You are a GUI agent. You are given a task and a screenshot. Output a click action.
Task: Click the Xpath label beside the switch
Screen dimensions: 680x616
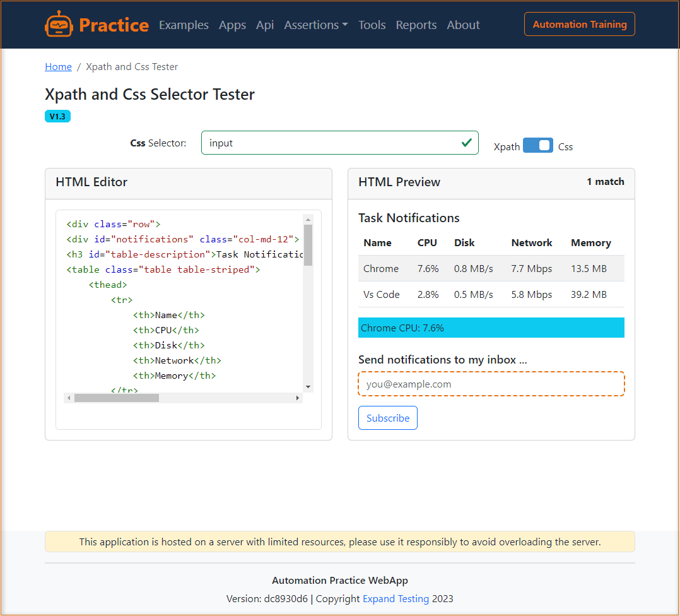[x=507, y=146]
